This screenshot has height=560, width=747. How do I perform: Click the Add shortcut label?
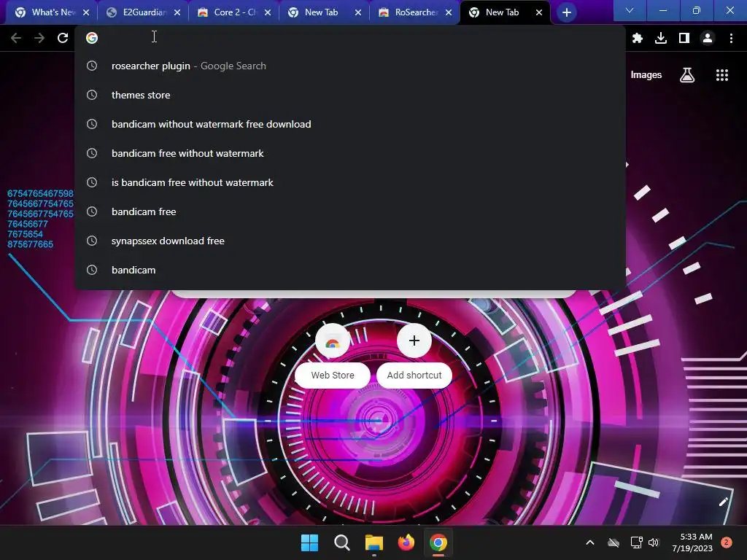click(x=414, y=376)
